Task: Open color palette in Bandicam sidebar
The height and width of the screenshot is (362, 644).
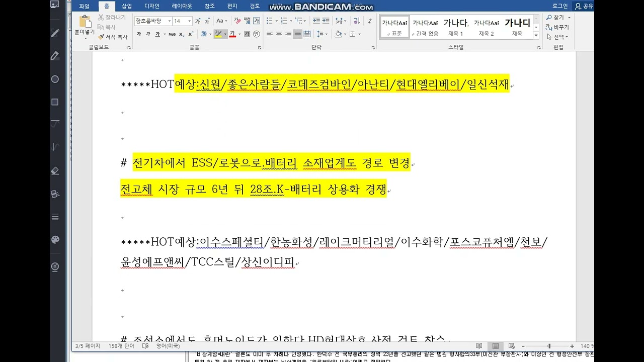Action: pyautogui.click(x=55, y=240)
